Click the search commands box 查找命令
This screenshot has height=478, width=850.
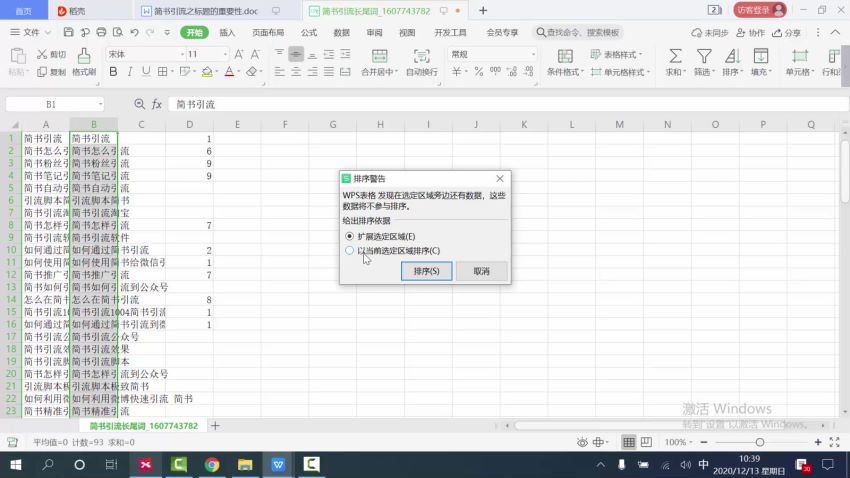coord(578,33)
